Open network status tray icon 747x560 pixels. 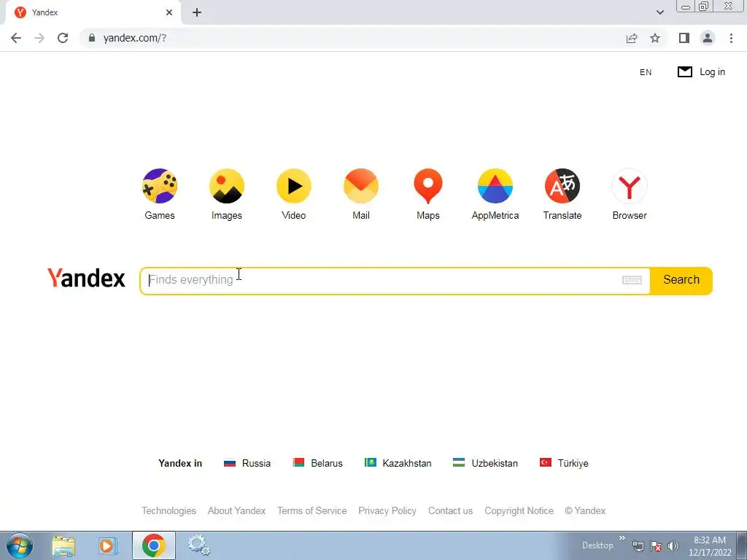point(638,546)
